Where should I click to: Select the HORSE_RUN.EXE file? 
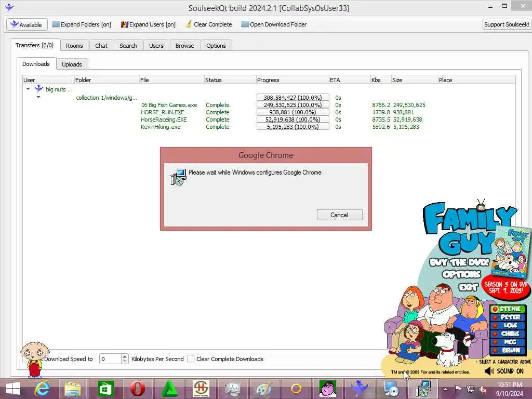tap(163, 112)
